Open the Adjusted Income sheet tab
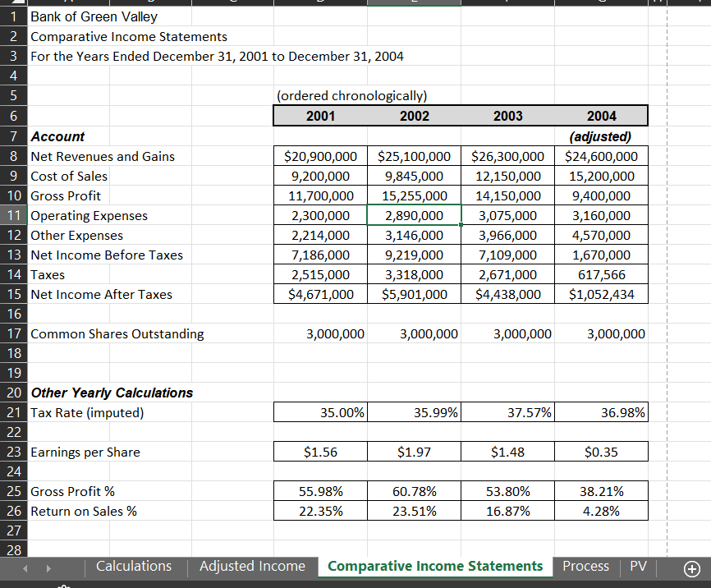The width and height of the screenshot is (711, 588). [253, 566]
